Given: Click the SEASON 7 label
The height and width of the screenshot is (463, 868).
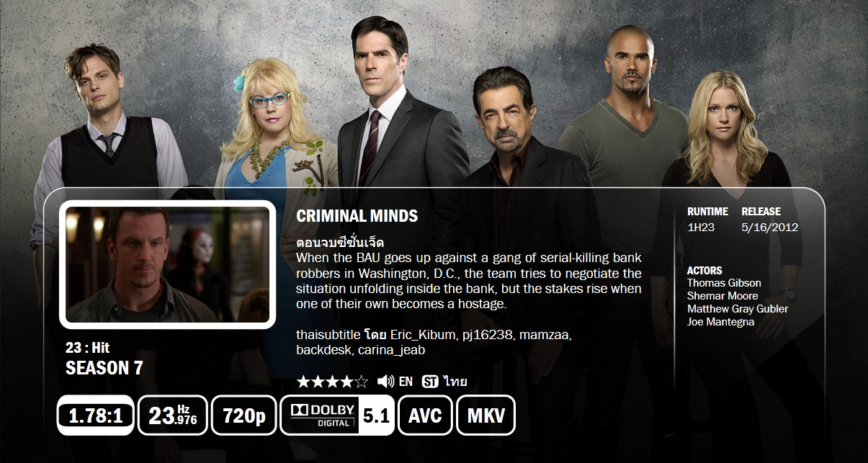Looking at the screenshot, I should [104, 368].
